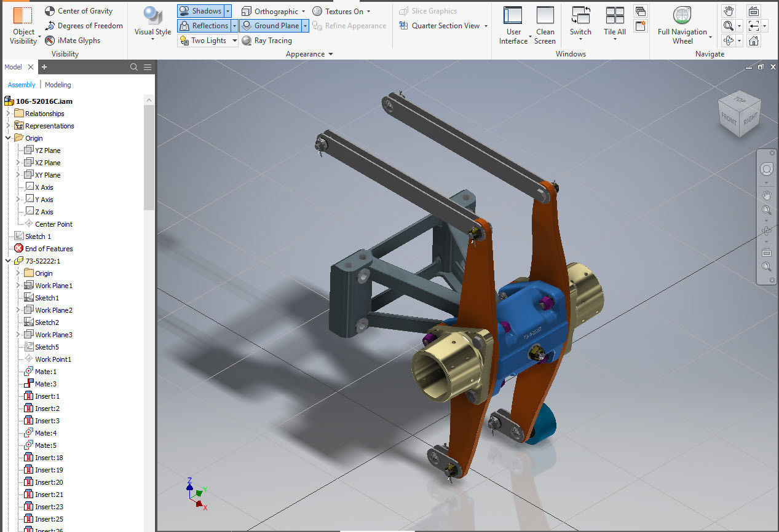This screenshot has width=779, height=532.
Task: Toggle the Ground Plane display
Action: [x=270, y=26]
